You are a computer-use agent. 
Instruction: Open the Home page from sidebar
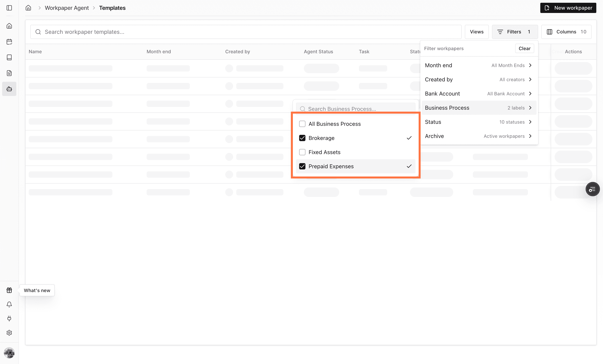[9, 26]
